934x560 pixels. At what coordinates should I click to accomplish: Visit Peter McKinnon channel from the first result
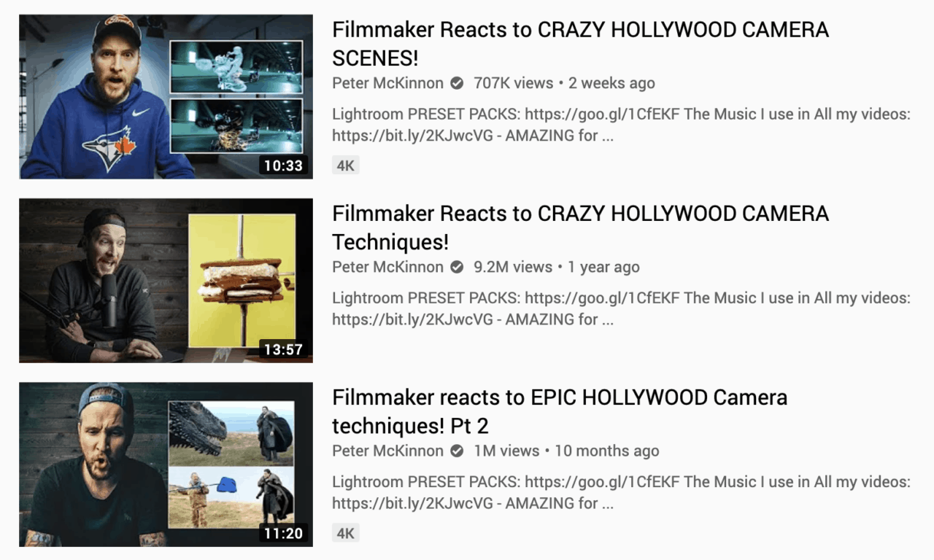point(387,83)
